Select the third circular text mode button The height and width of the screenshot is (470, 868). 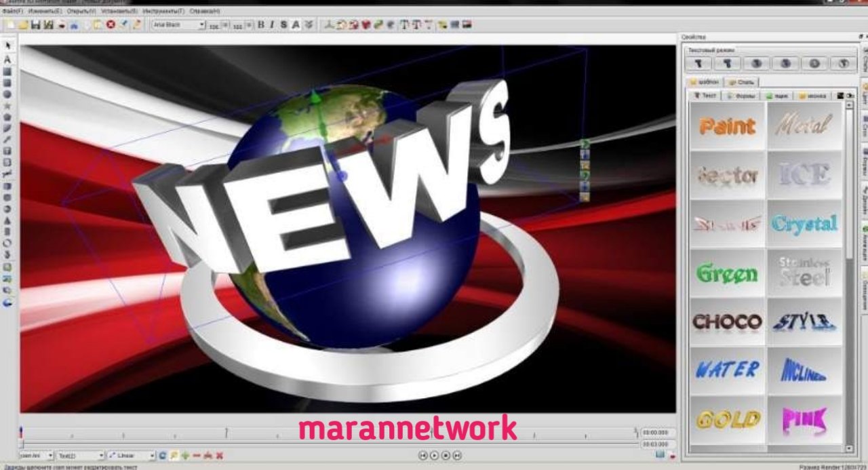(757, 63)
